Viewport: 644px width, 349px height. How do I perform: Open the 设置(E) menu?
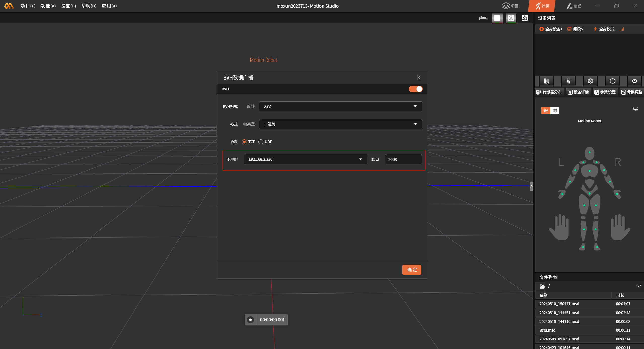click(68, 6)
